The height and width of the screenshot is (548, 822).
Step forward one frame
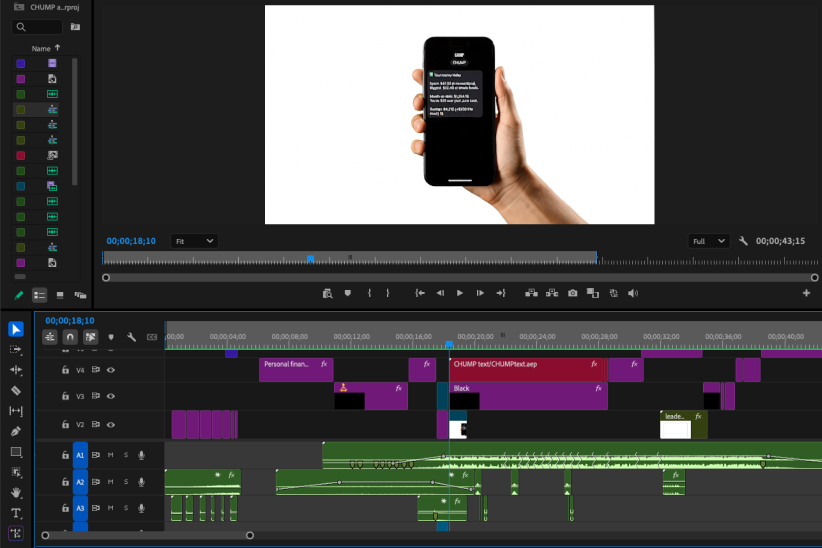pyautogui.click(x=480, y=293)
